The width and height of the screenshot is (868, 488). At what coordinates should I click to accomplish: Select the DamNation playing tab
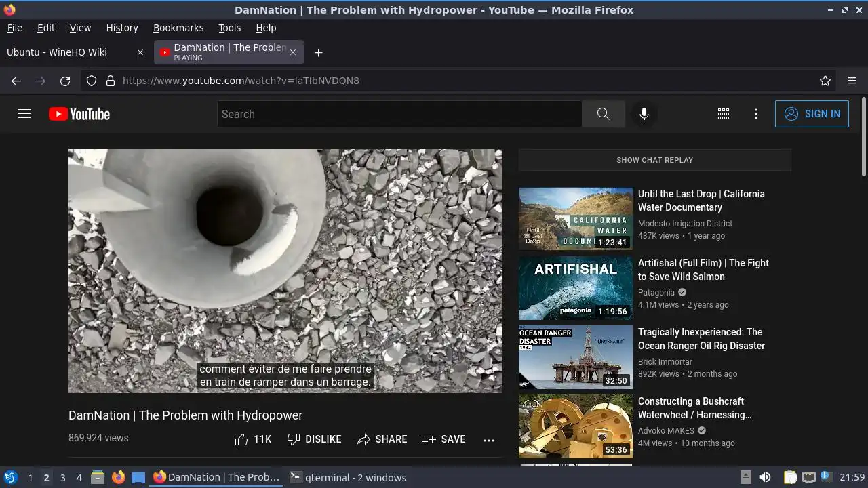(x=229, y=52)
